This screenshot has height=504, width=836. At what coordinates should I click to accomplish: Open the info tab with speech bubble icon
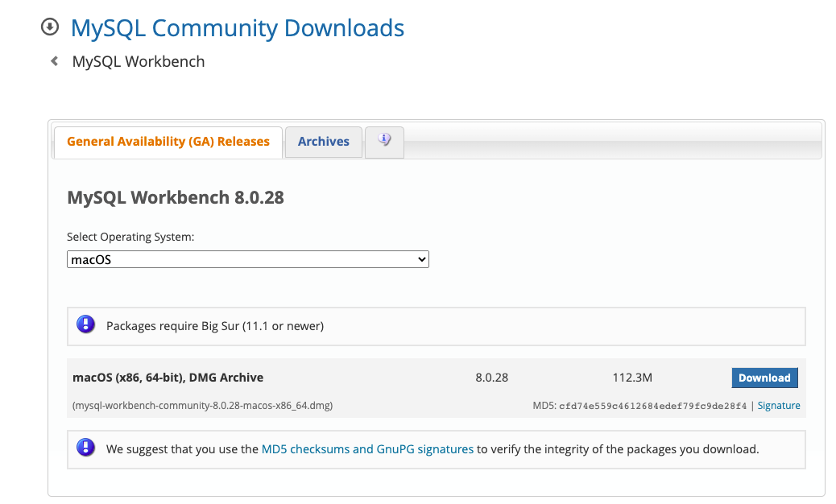(x=384, y=143)
